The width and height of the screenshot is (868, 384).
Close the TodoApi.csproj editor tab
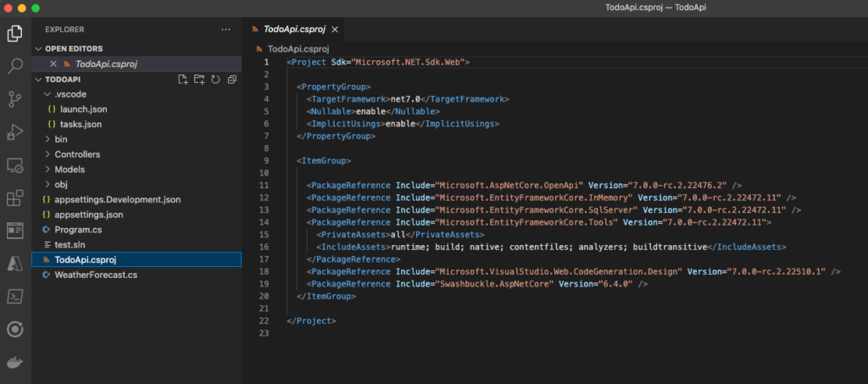point(334,30)
